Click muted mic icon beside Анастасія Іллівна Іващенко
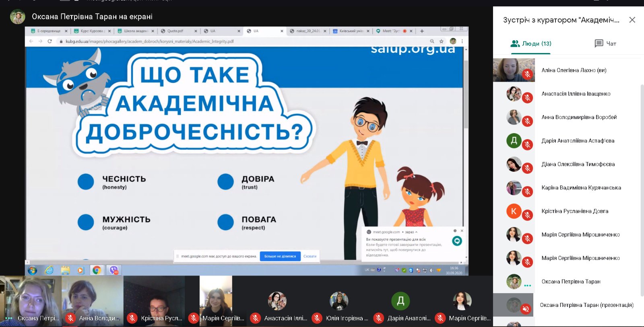 coord(527,98)
